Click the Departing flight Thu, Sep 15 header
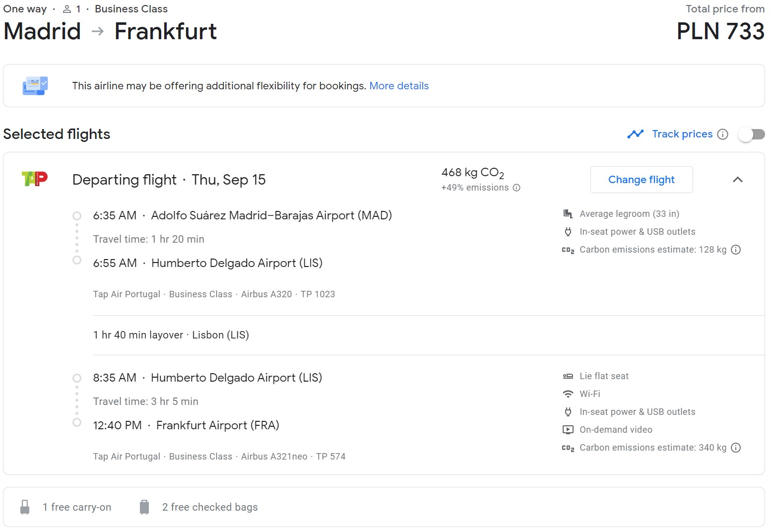This screenshot has height=532, width=774. (169, 180)
